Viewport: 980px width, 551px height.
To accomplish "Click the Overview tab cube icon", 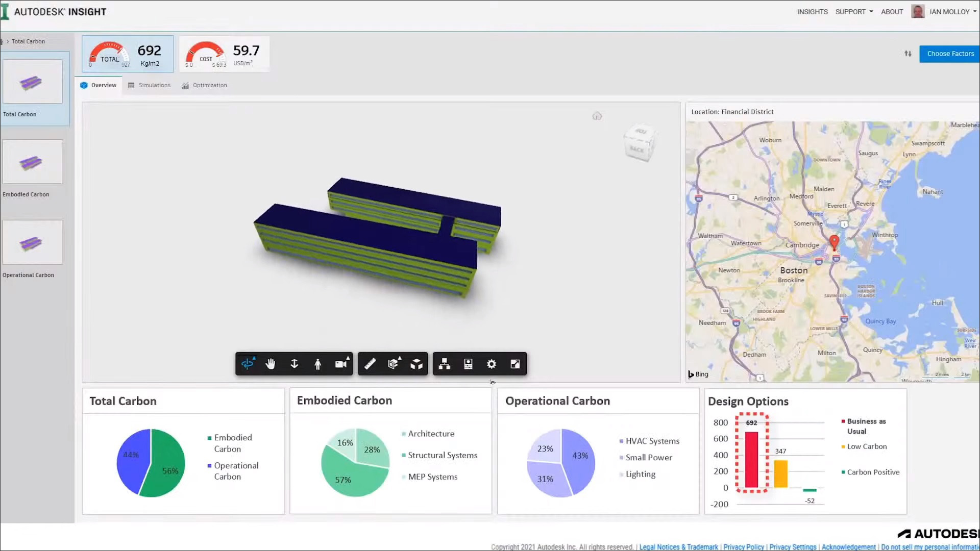I will pos(84,85).
